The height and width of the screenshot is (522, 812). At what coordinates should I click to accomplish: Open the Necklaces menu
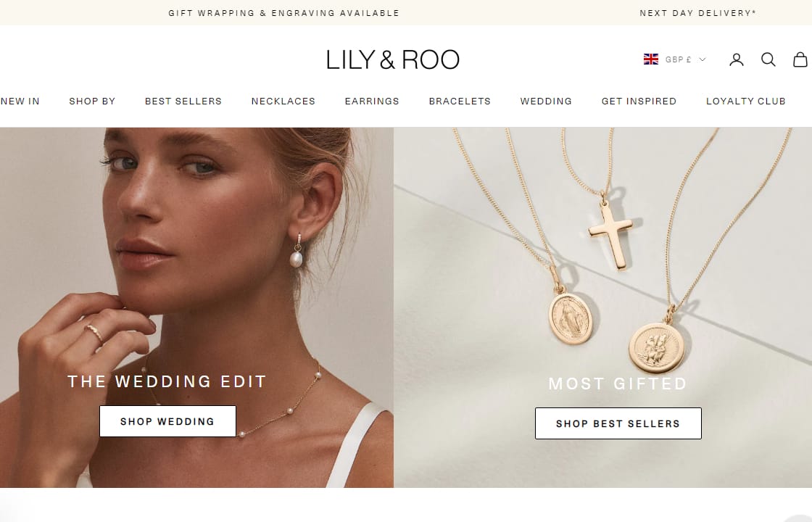tap(283, 101)
